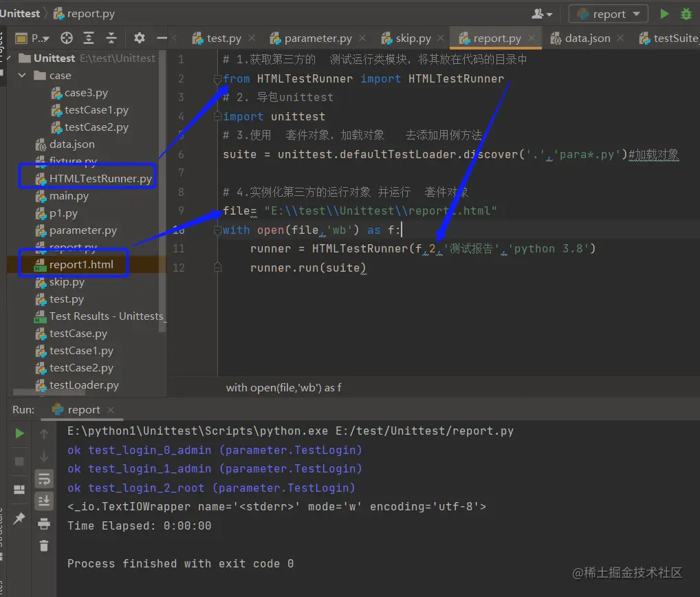
Task: Open the report run configuration dropdown
Action: pyautogui.click(x=608, y=14)
